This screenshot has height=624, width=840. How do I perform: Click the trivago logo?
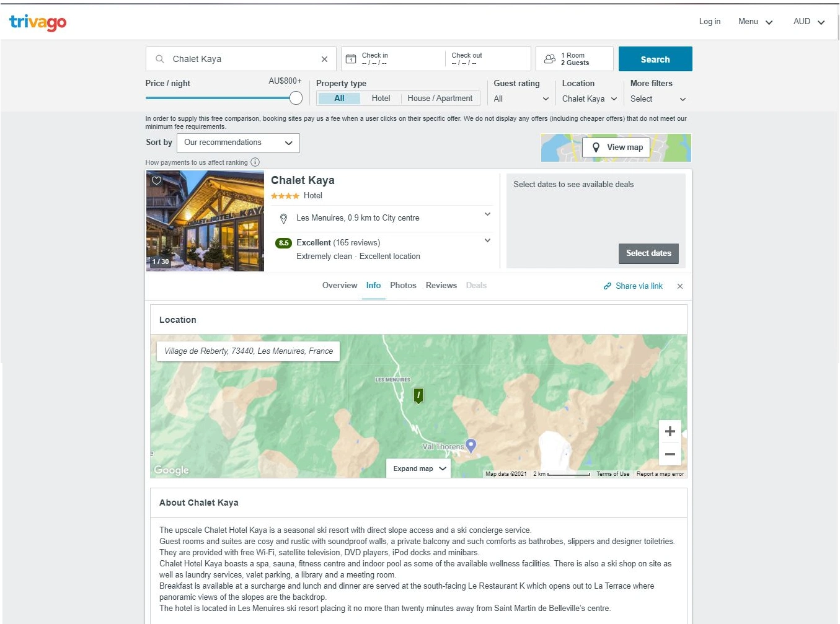click(x=38, y=22)
